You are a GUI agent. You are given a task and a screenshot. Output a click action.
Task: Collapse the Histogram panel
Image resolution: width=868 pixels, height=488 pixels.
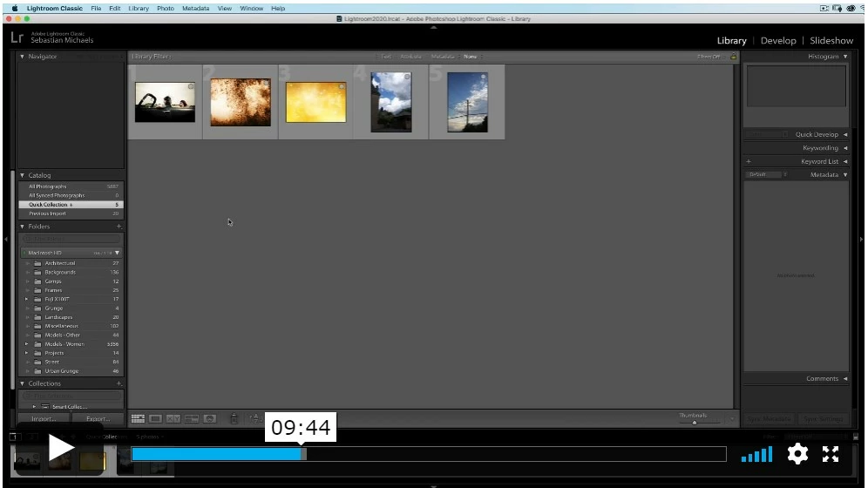pyautogui.click(x=845, y=57)
